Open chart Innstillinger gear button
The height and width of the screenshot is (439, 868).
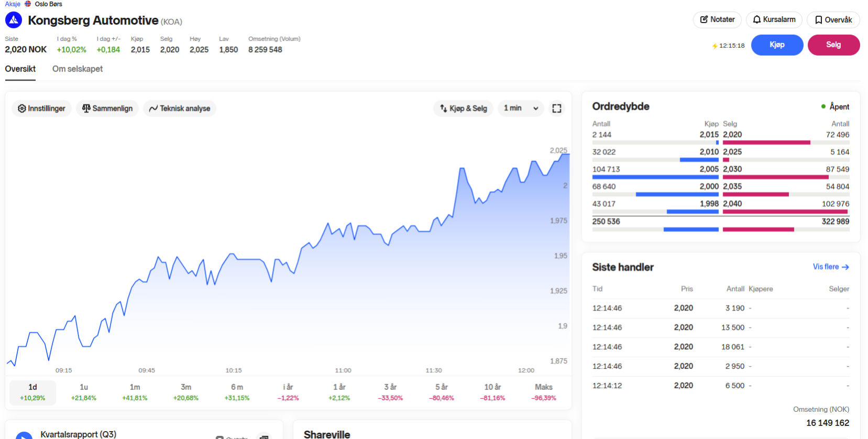[x=41, y=108]
